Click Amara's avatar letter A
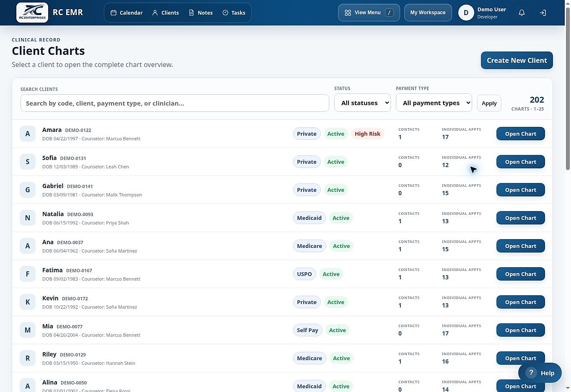 [28, 134]
